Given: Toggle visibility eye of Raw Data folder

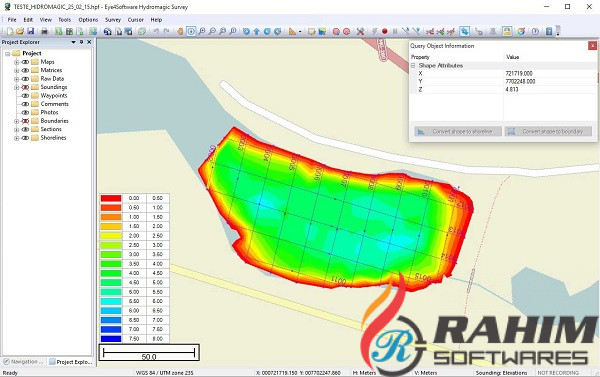Looking at the screenshot, I should (x=25, y=79).
